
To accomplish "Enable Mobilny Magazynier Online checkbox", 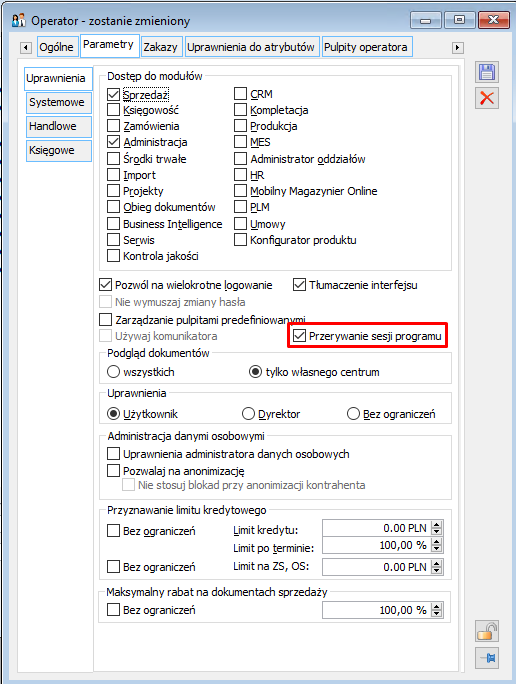I will (240, 191).
